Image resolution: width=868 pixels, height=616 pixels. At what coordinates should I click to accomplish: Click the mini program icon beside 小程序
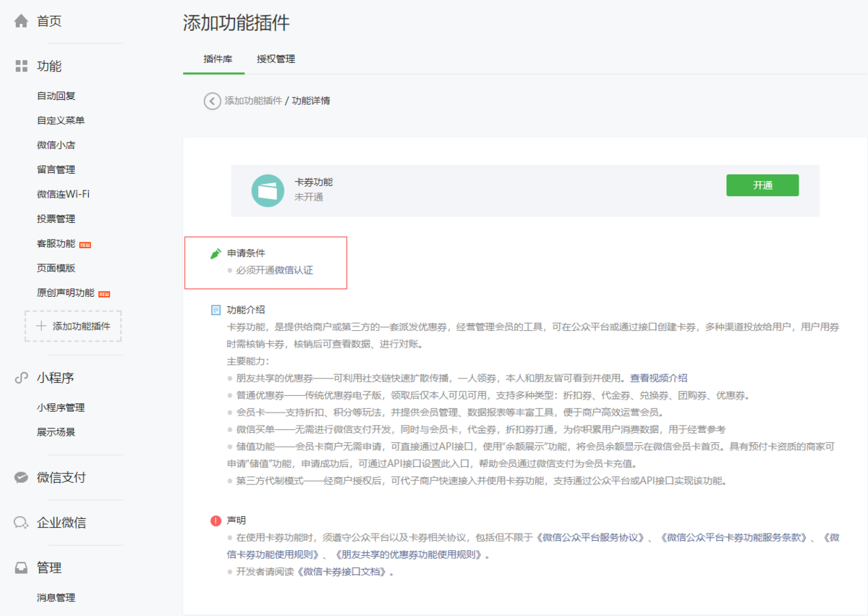pos(22,378)
